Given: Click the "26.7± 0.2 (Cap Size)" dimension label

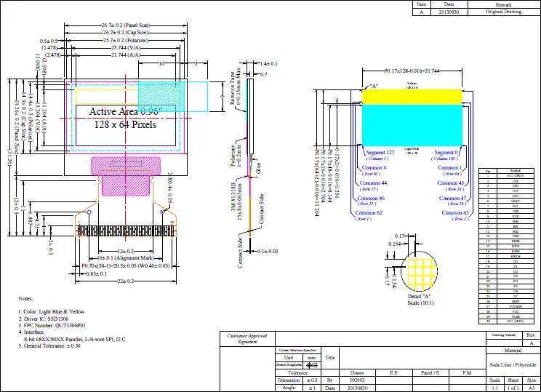Looking at the screenshot, I should coord(126,33).
